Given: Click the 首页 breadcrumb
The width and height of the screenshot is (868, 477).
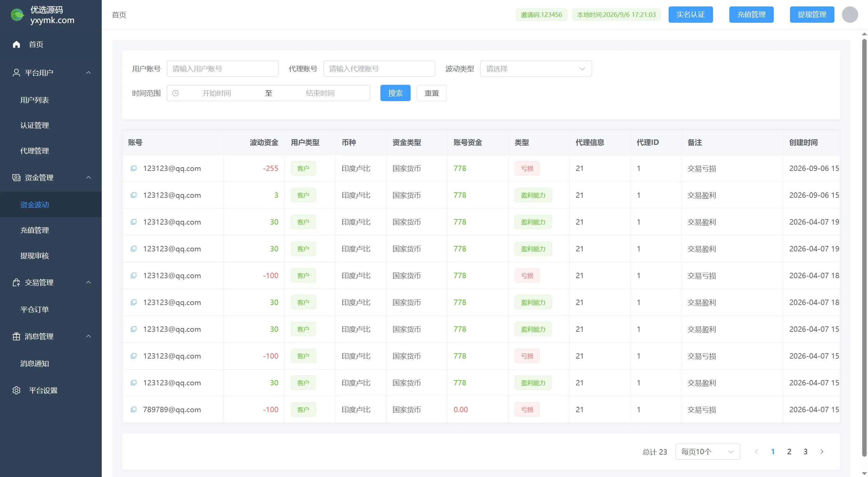Looking at the screenshot, I should click(119, 15).
